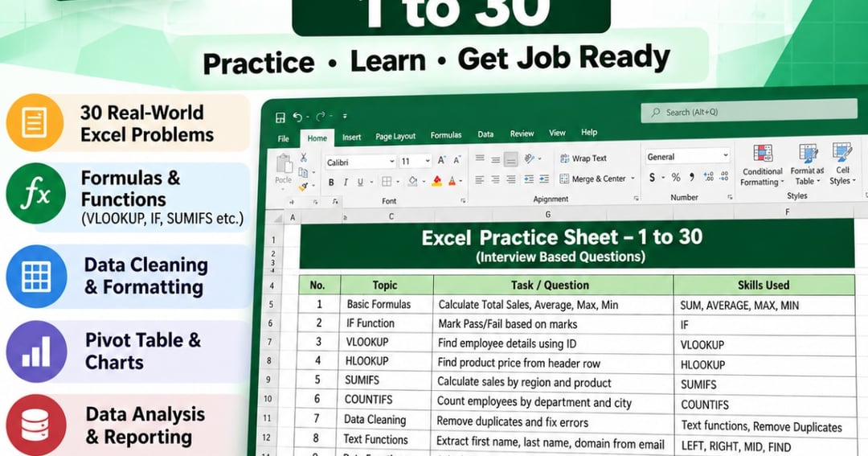Screen dimensions: 868x456
Task: Toggle Underline formatting
Action: [360, 182]
